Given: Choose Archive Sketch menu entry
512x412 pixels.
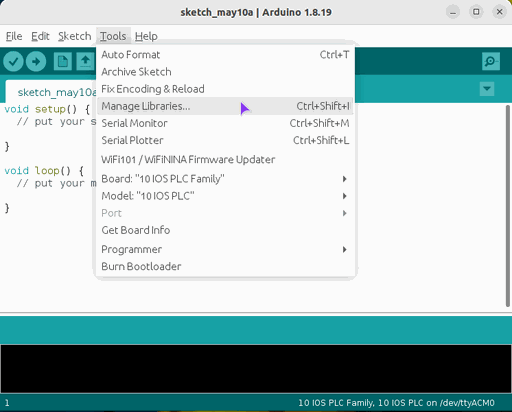Looking at the screenshot, I should coord(225,72).
